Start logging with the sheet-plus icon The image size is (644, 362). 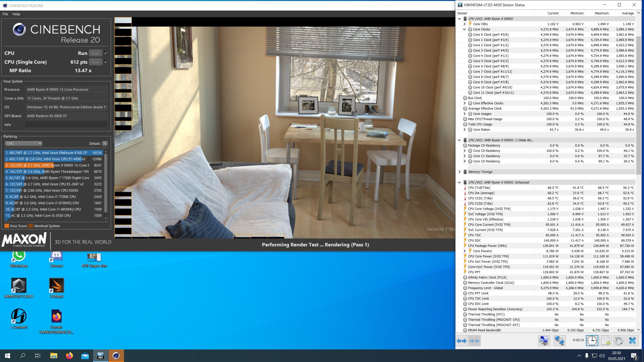coord(606,341)
